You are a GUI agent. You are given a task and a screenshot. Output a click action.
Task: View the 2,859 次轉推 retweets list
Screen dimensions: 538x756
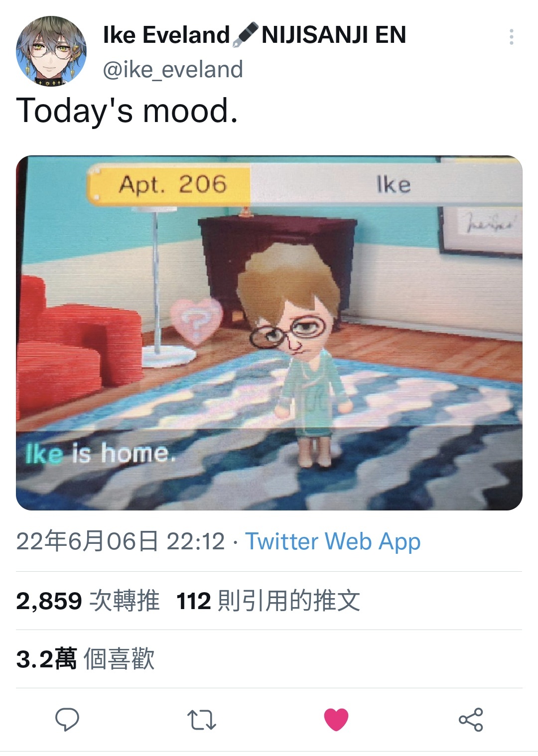(x=88, y=601)
